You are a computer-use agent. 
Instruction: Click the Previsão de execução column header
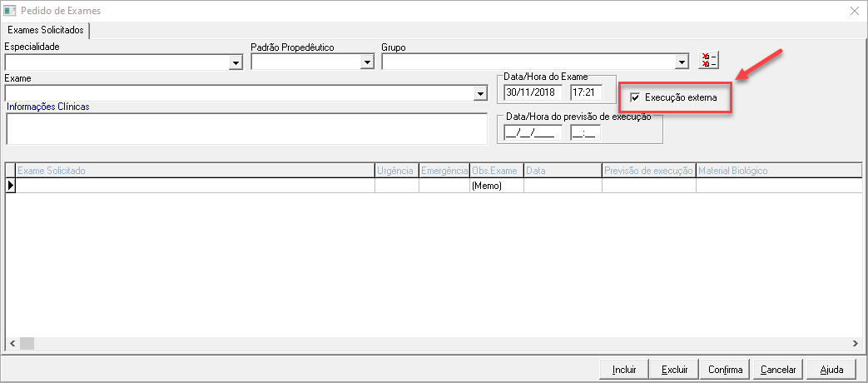point(649,171)
